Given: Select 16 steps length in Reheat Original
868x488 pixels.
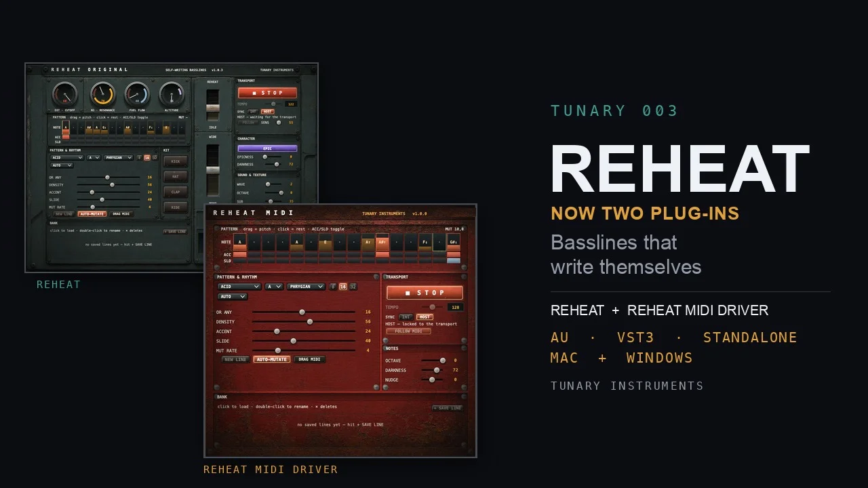Looking at the screenshot, I should [146, 158].
